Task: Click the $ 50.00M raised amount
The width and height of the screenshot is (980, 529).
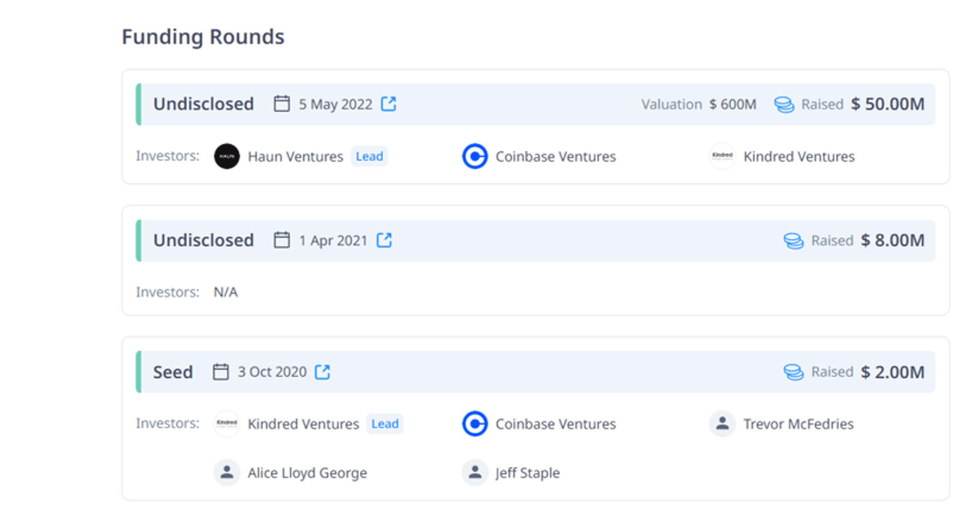Action: coord(887,103)
